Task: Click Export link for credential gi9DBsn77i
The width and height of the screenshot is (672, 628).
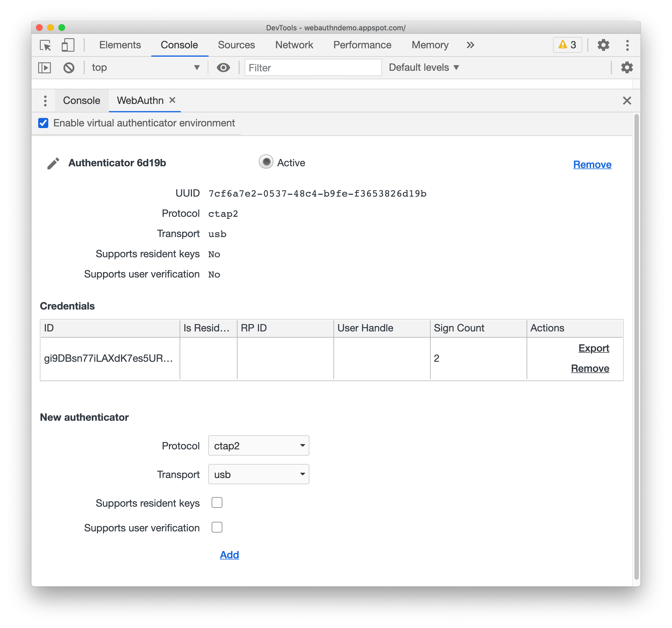Action: click(x=593, y=348)
